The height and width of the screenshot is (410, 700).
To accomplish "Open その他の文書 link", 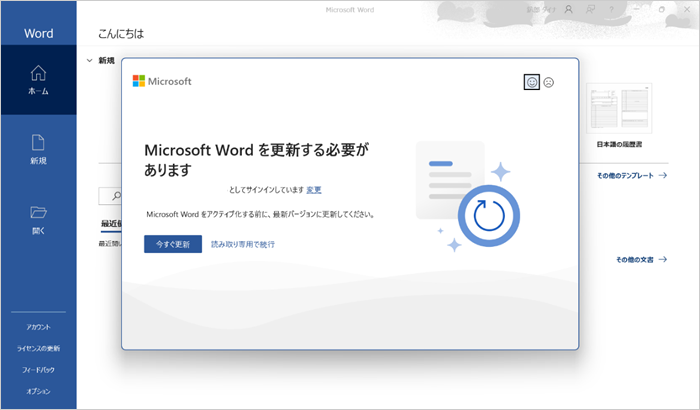I will click(x=641, y=259).
